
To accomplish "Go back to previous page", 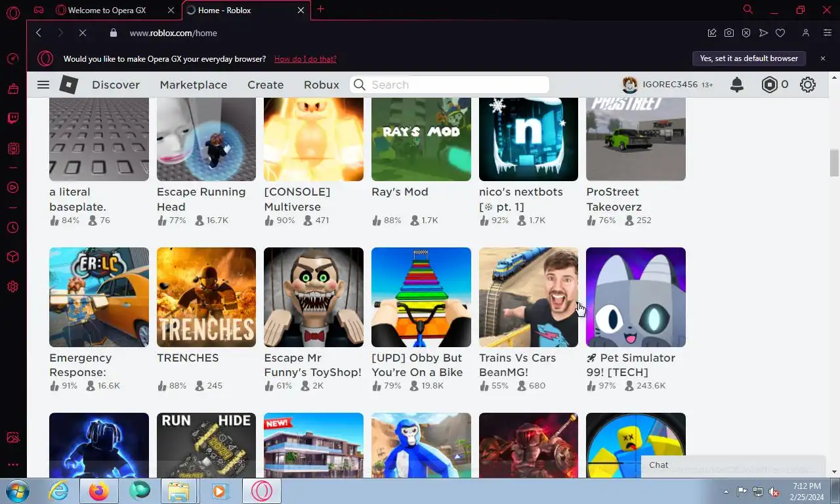I will click(39, 33).
